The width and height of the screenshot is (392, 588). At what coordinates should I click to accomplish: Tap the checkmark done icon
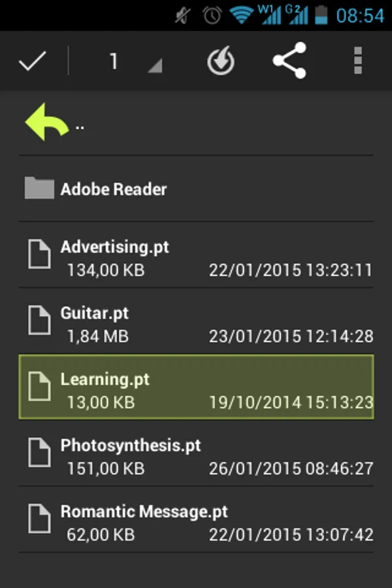[32, 61]
